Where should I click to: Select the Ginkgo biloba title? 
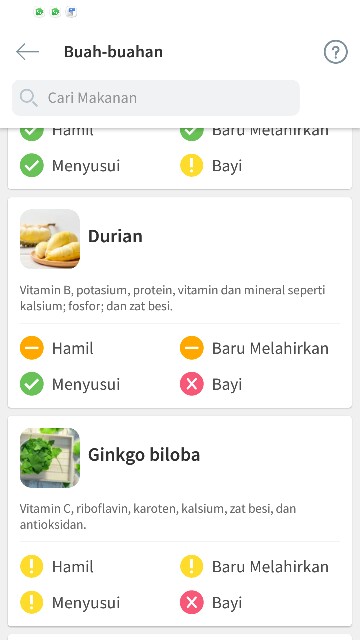coord(144,455)
